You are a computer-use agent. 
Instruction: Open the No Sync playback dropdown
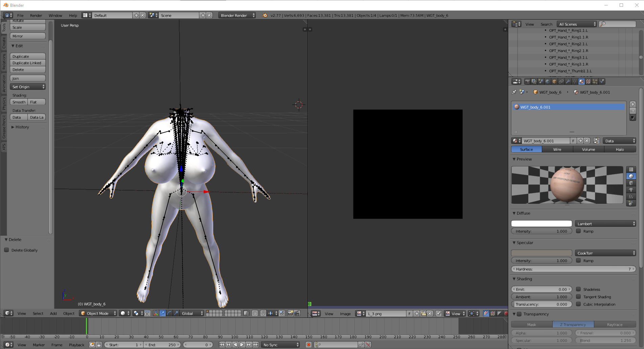coord(281,345)
